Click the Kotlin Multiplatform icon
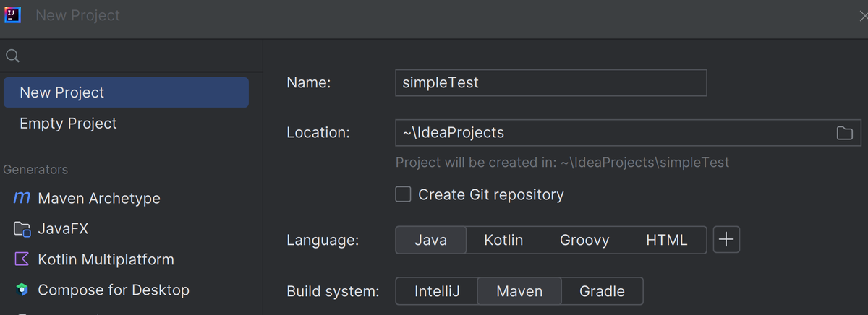Image resolution: width=868 pixels, height=315 pixels. click(x=22, y=259)
